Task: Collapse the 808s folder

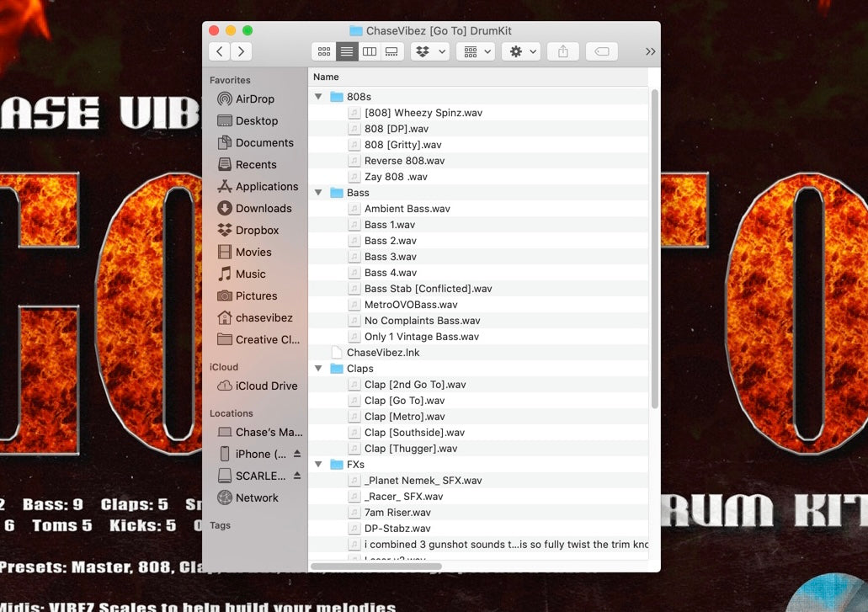Action: point(318,96)
